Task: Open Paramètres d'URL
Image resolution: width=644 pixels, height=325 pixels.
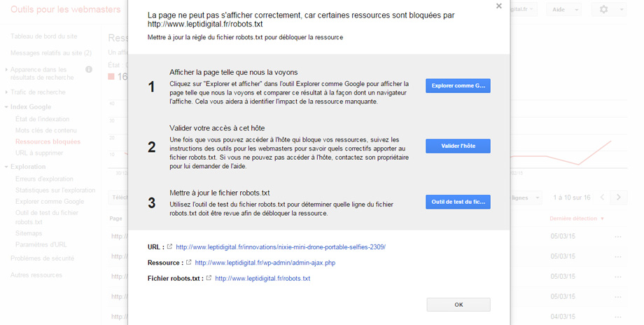Action: point(41,244)
